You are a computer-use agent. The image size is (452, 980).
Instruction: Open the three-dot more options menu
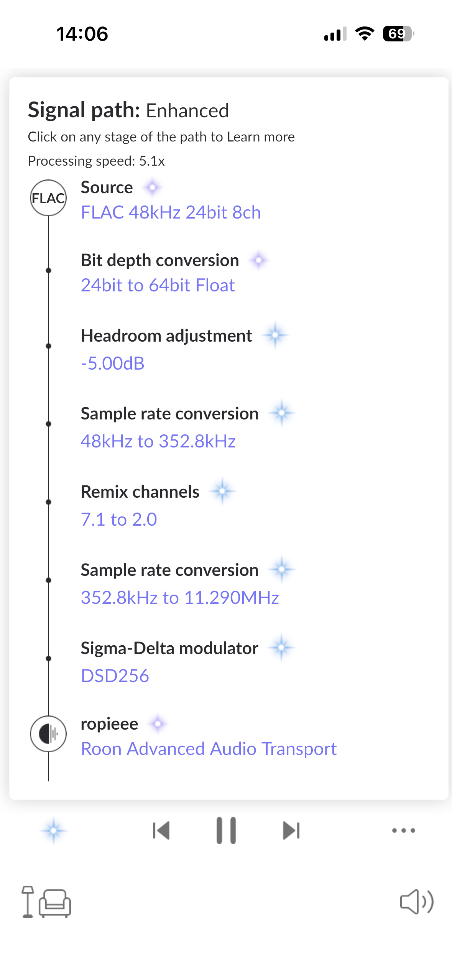coord(403,830)
